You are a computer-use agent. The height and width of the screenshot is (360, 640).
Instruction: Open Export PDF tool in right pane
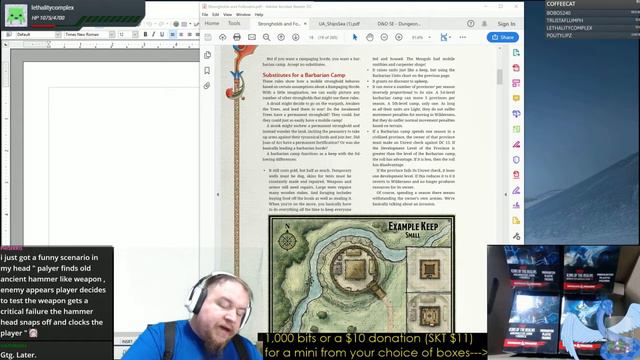pyautogui.click(x=516, y=53)
